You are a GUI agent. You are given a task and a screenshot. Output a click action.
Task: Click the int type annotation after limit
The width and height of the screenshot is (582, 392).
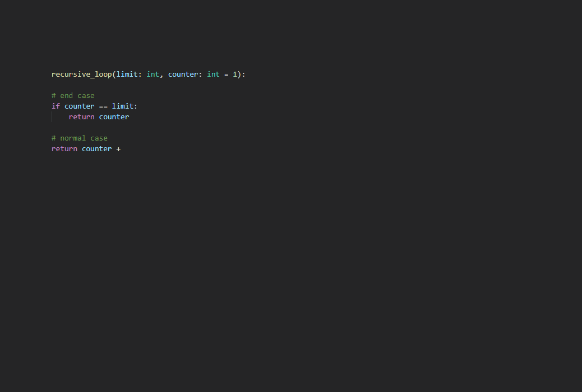click(x=153, y=74)
